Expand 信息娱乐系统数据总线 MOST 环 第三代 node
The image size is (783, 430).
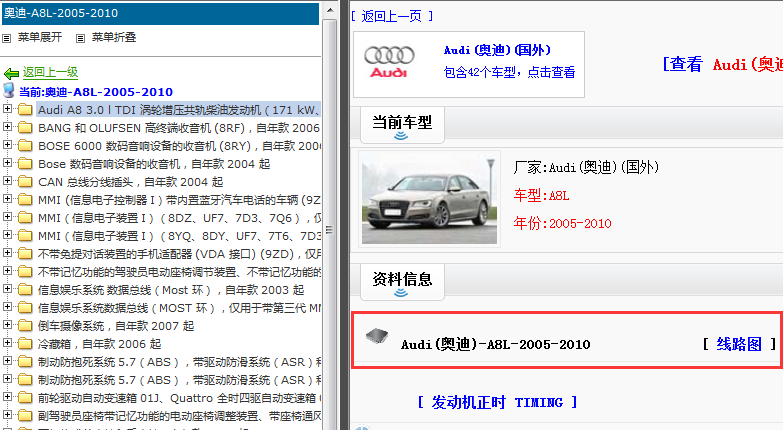point(7,306)
